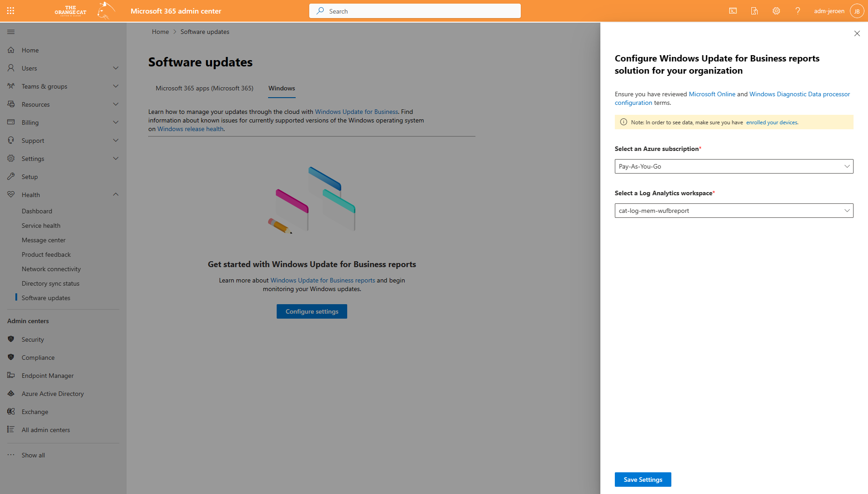Open the app launcher waffle icon
The height and width of the screenshot is (494, 868).
point(11,11)
